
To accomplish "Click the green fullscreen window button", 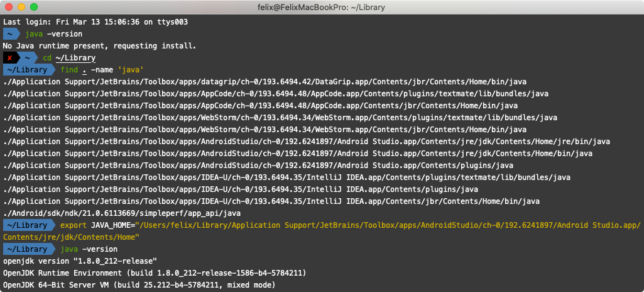I will click(34, 7).
